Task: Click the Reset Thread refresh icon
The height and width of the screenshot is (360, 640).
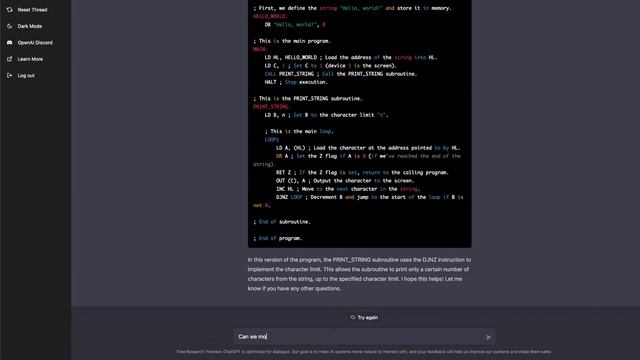Action: (9, 10)
